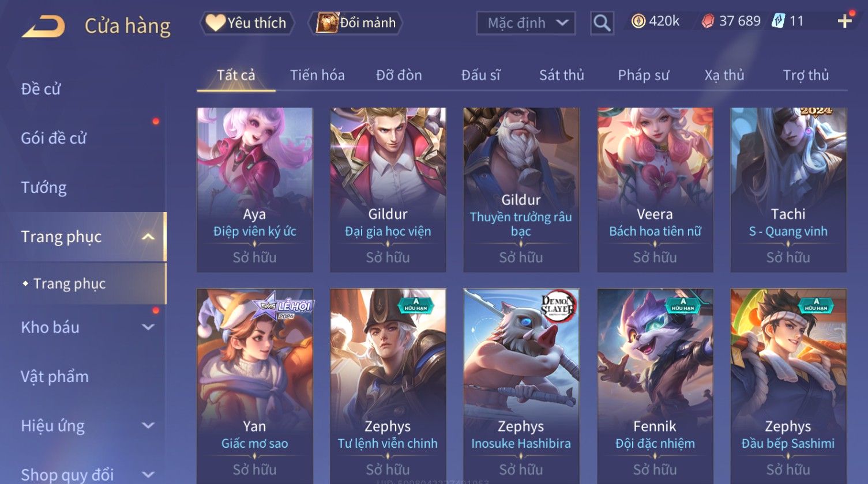868x484 pixels.
Task: Click the red gem currency icon
Action: [708, 21]
